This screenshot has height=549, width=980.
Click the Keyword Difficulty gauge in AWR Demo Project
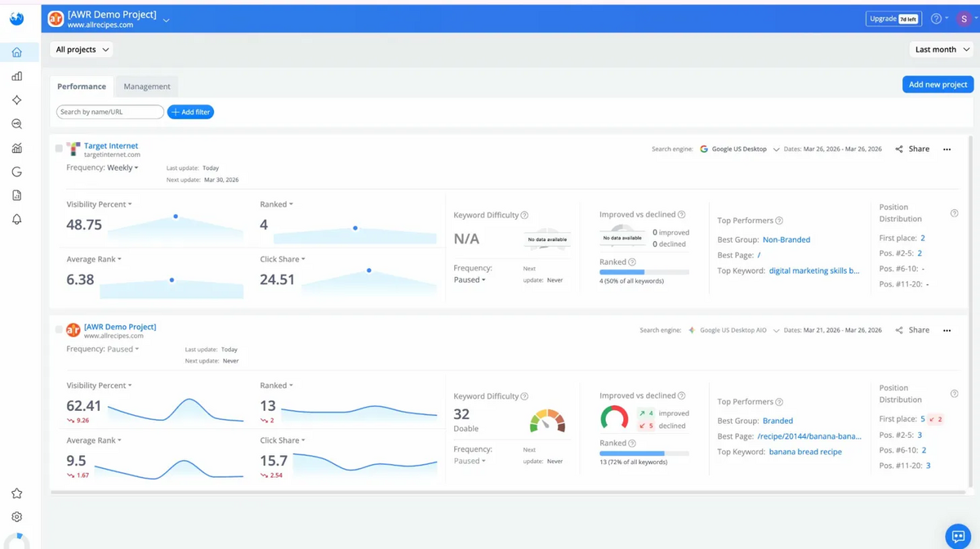[x=547, y=421]
